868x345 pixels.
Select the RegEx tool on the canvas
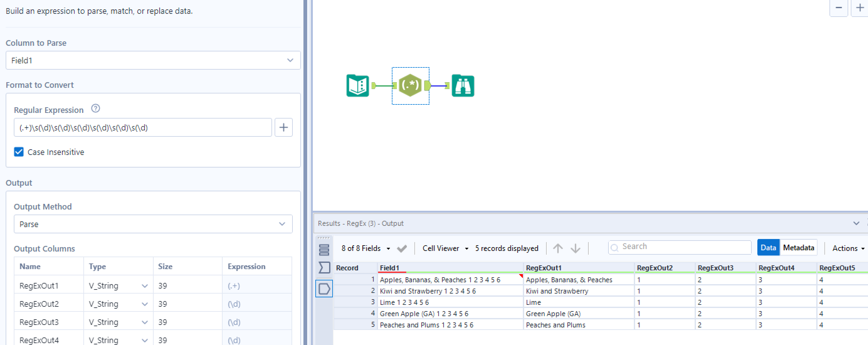[x=410, y=86]
